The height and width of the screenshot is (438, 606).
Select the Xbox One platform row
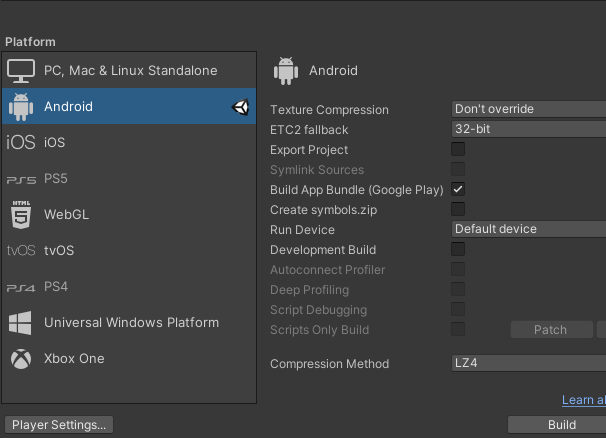(129, 359)
